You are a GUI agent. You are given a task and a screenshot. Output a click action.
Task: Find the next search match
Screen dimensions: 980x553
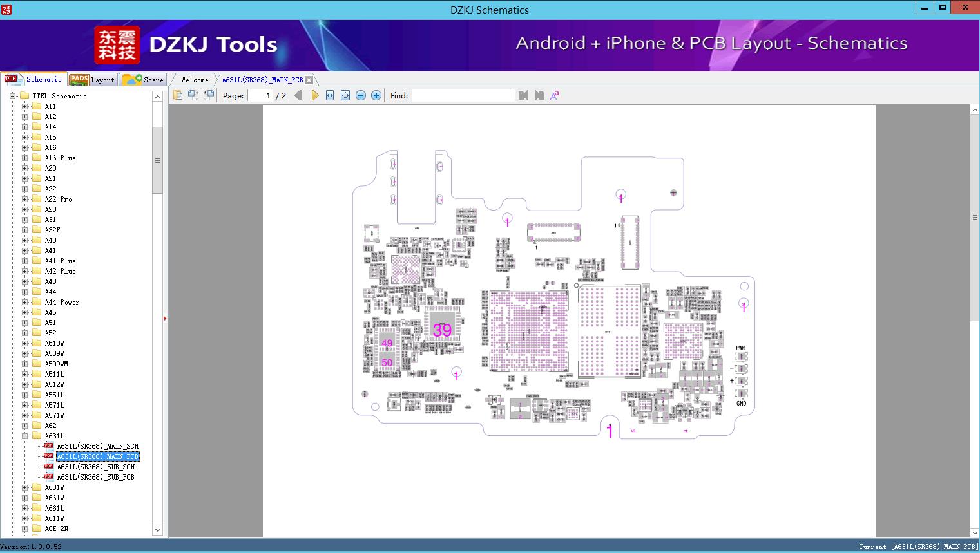coord(539,95)
